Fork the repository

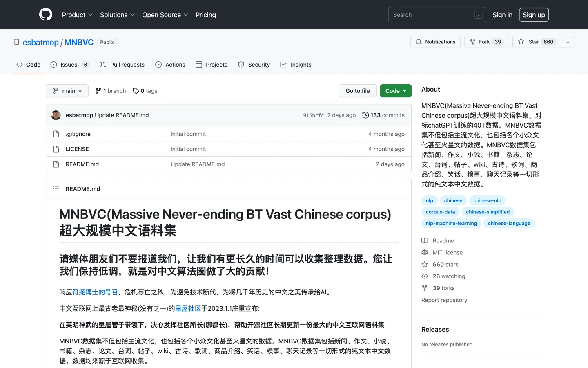486,42
